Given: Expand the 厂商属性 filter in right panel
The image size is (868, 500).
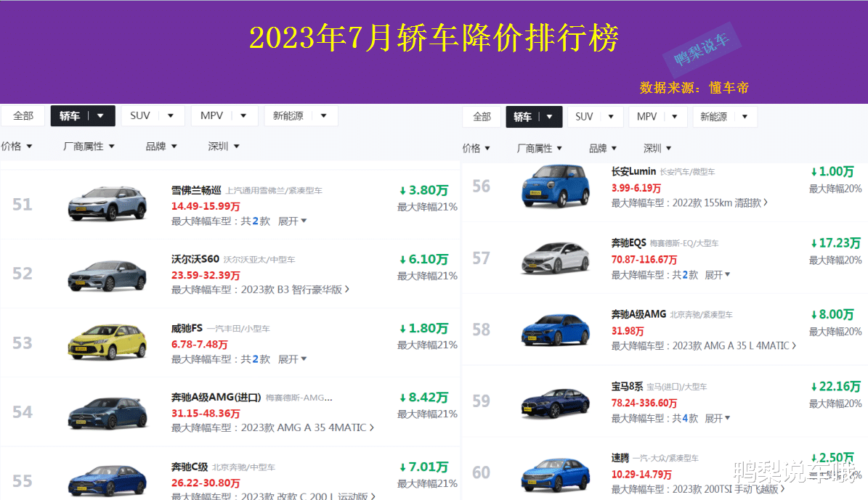Looking at the screenshot, I should (539, 148).
